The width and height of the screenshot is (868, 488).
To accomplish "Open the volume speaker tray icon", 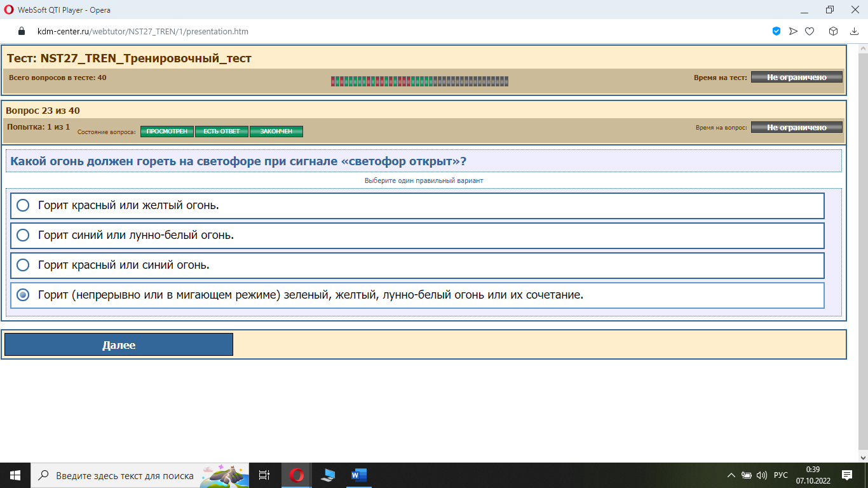I will (x=762, y=475).
